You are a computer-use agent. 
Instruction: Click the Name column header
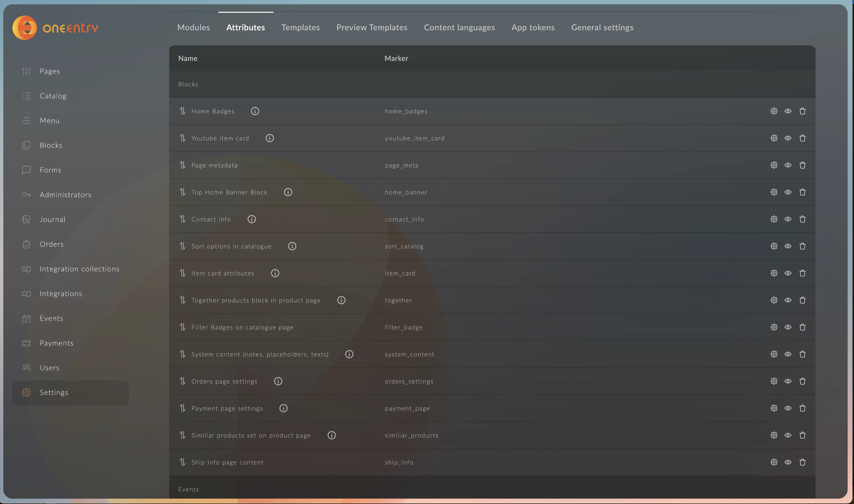(188, 58)
